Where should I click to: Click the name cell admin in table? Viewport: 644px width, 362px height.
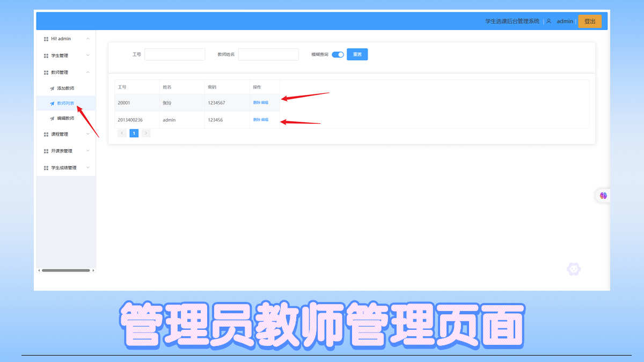point(182,120)
